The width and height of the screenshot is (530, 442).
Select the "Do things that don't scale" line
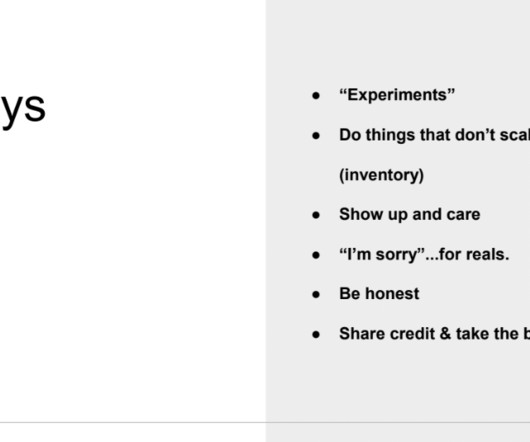click(x=434, y=135)
